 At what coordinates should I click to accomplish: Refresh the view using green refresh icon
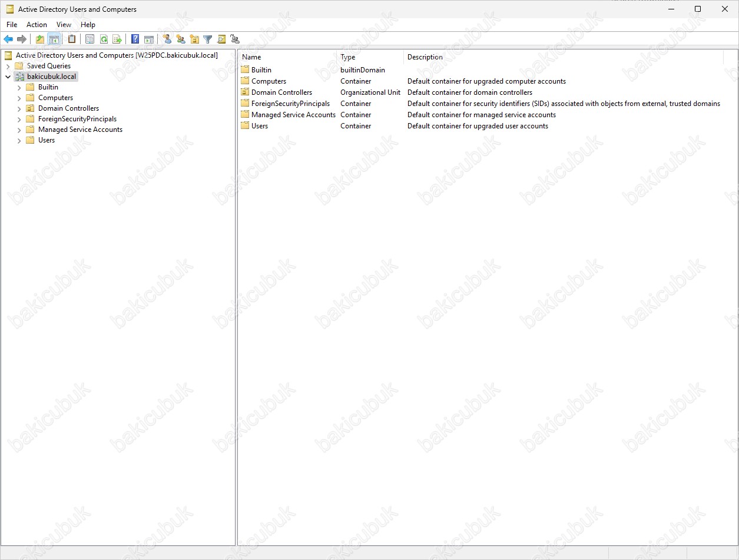[x=104, y=39]
